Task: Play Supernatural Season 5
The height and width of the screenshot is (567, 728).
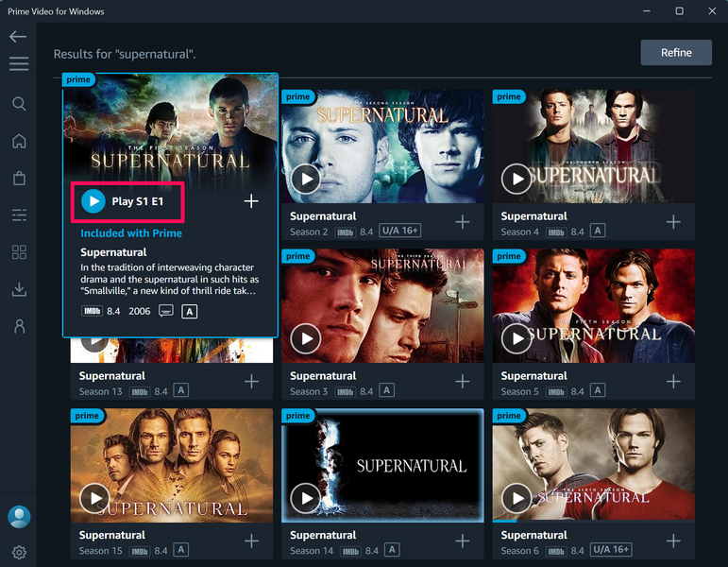Action: coord(516,338)
